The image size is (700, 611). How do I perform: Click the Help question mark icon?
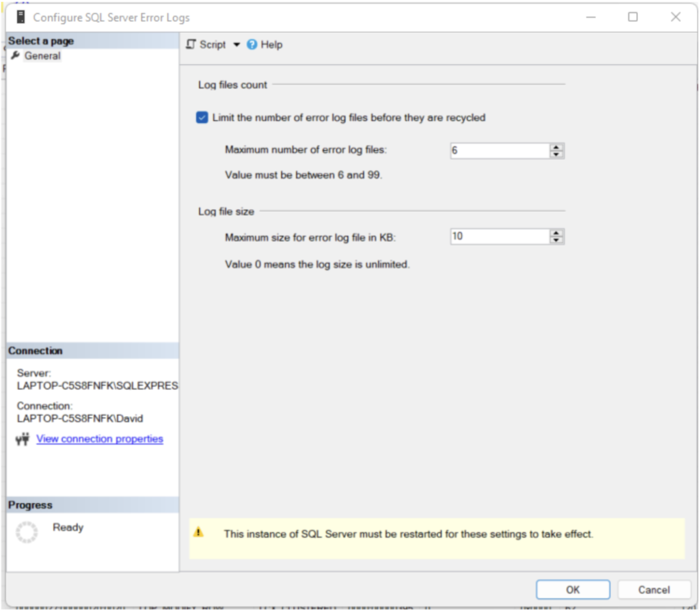[252, 44]
